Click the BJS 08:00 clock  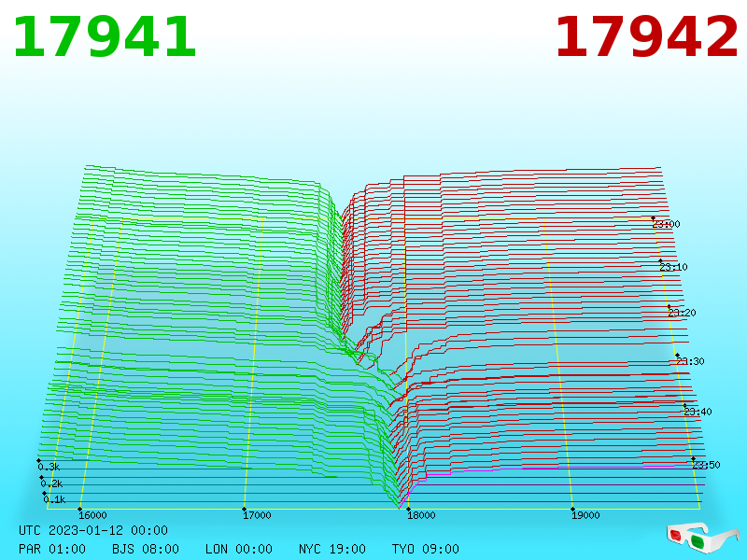tap(146, 549)
